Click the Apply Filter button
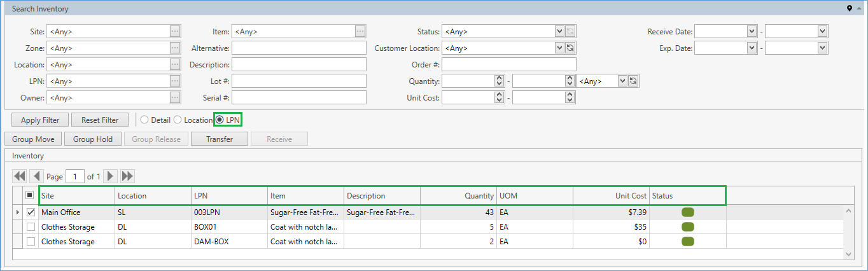Screen dimensions: 868x271 pyautogui.click(x=40, y=120)
